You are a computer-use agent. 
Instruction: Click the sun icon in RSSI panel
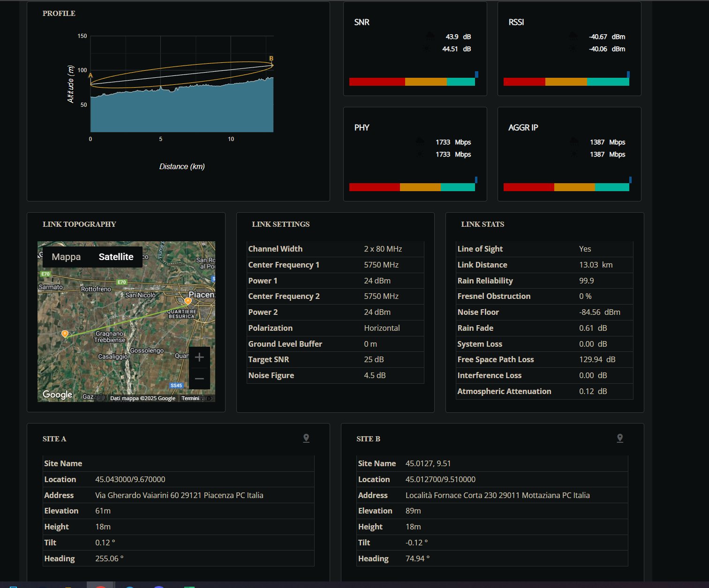point(573,49)
